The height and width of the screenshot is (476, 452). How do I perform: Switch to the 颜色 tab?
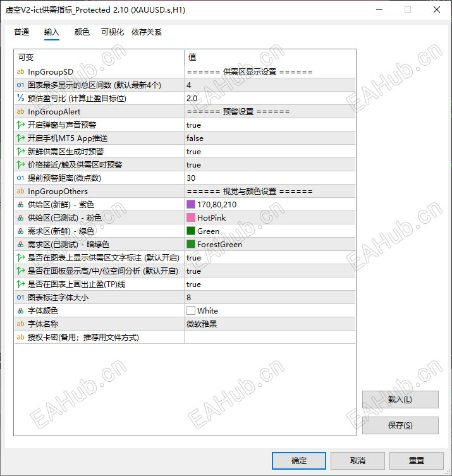tap(82, 32)
